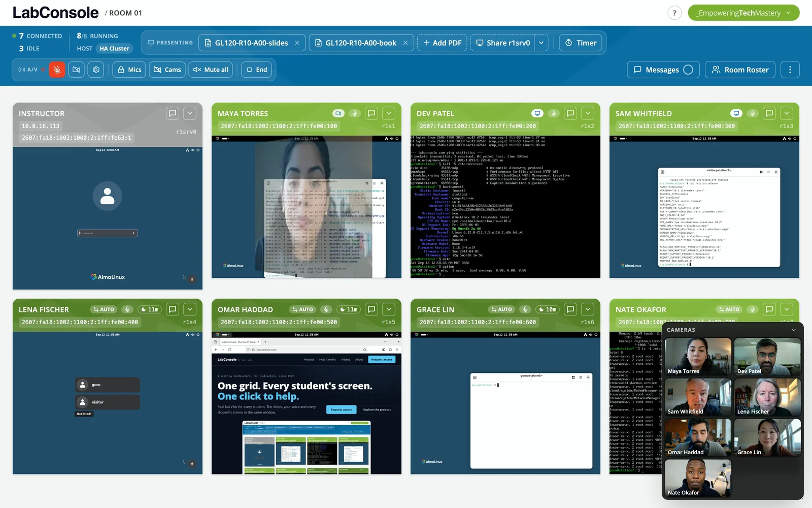Viewport: 812px width, 508px height.
Task: Click Lena Fischer 11m idle badge
Action: click(x=150, y=309)
